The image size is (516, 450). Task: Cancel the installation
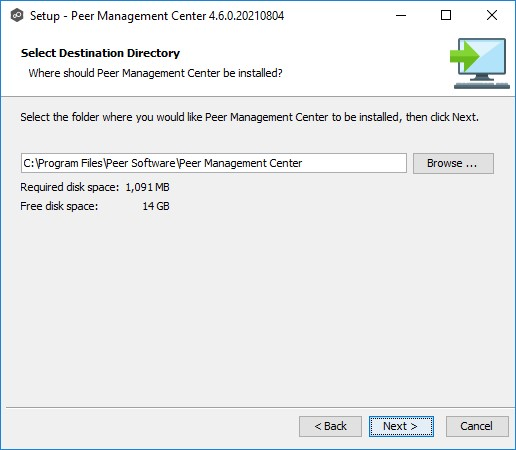tap(477, 426)
